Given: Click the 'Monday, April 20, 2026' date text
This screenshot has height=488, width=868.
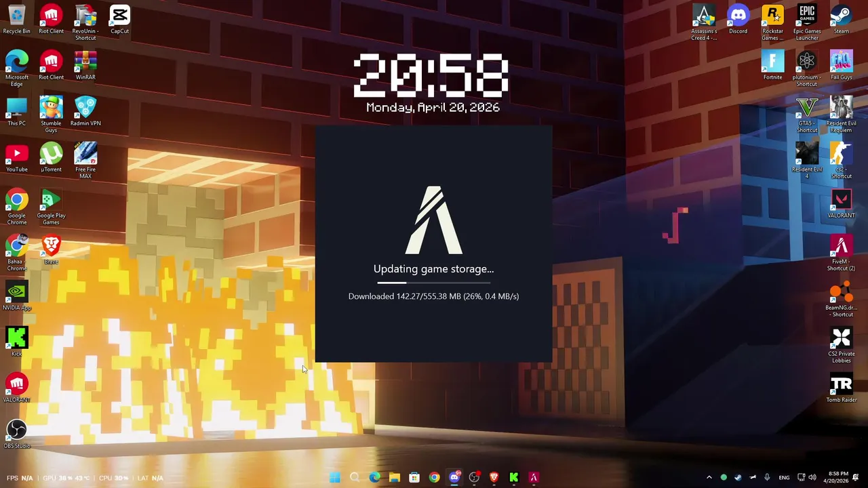Looking at the screenshot, I should pos(433,108).
